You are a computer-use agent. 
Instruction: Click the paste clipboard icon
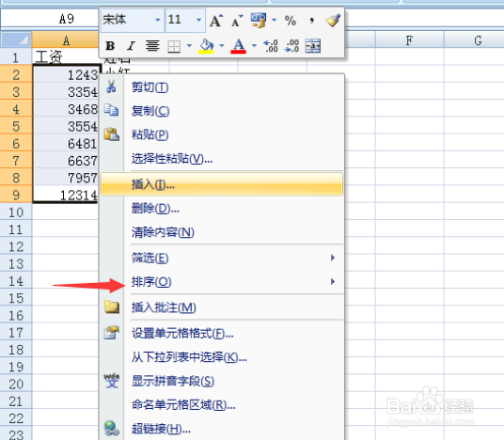point(112,134)
